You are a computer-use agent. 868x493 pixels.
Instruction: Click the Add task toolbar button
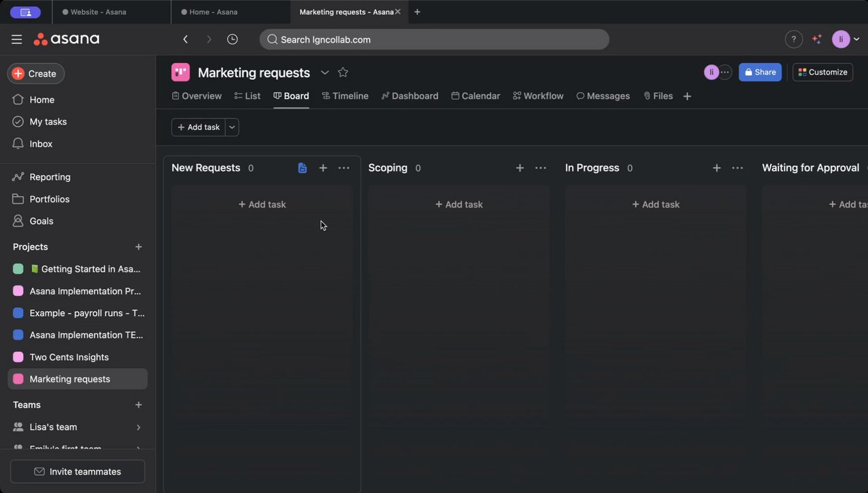(199, 127)
